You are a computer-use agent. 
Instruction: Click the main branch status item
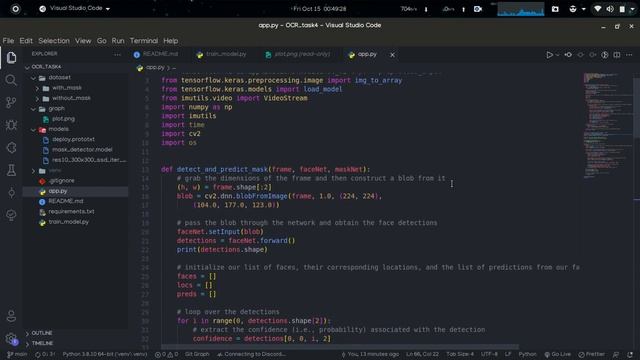(17, 354)
